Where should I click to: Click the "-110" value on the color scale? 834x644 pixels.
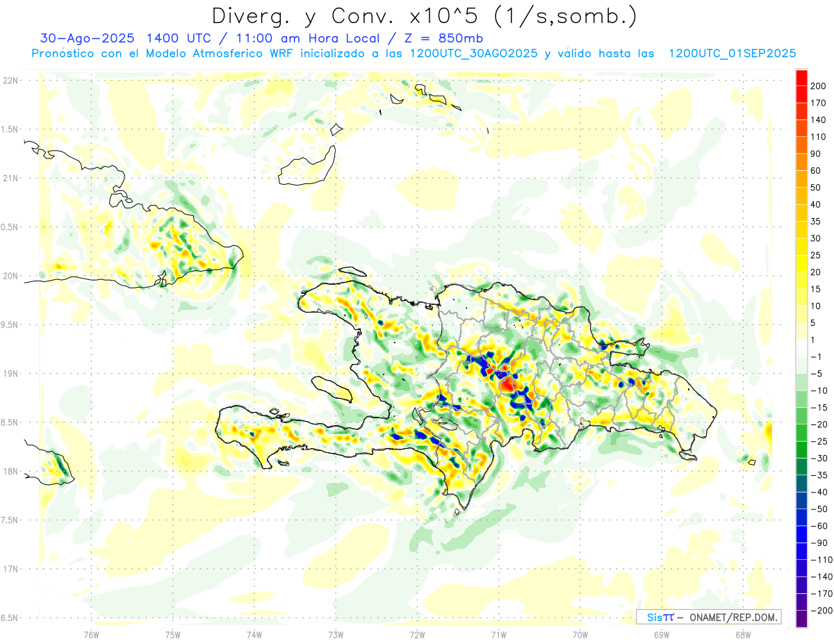(x=820, y=560)
